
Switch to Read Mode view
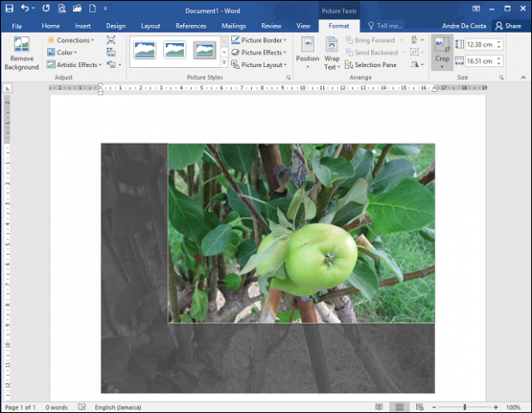pyautogui.click(x=379, y=406)
